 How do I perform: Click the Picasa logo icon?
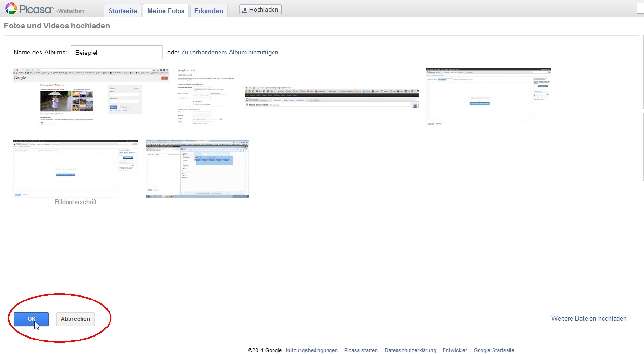[x=11, y=9]
